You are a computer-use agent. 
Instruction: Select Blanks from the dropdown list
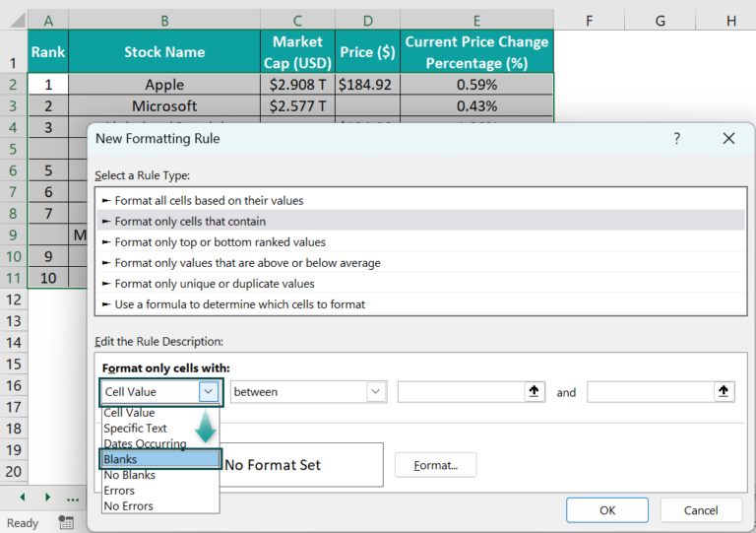160,459
